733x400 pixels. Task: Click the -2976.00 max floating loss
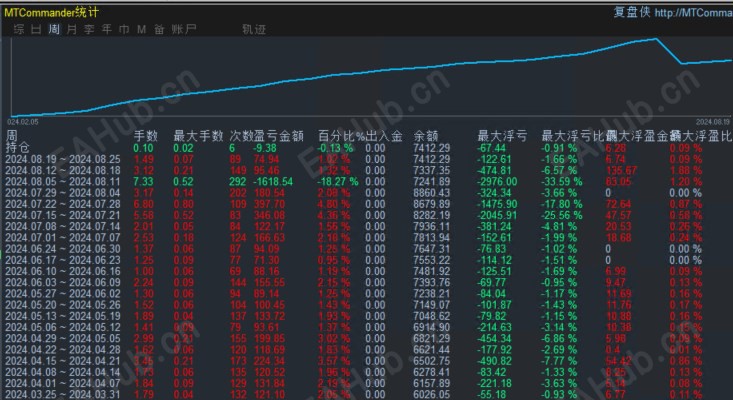click(x=497, y=182)
